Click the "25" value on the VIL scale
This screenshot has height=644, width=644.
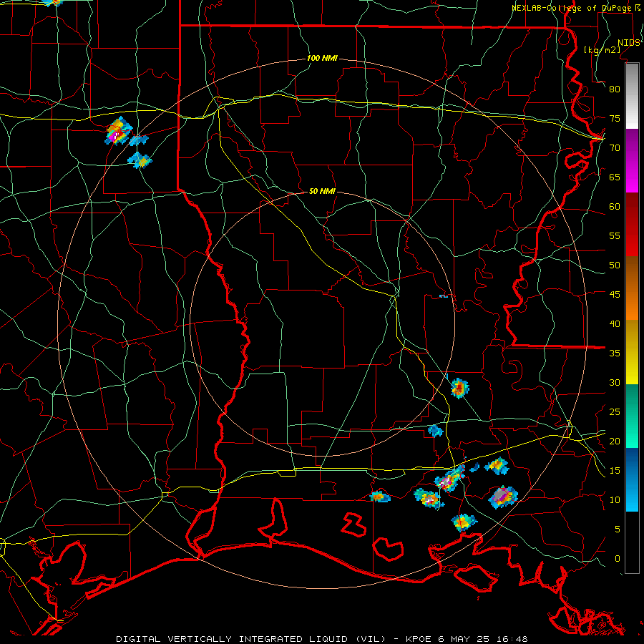[x=615, y=412]
